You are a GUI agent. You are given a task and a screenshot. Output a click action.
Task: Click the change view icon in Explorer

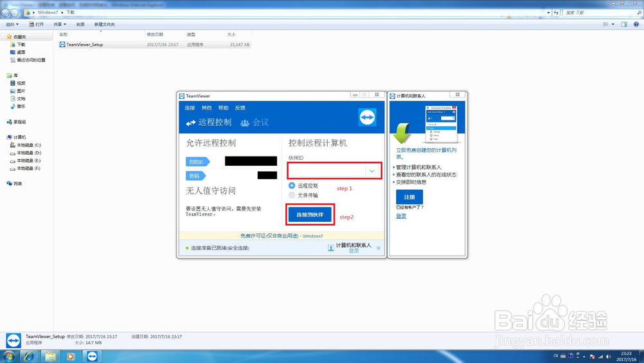click(x=605, y=25)
